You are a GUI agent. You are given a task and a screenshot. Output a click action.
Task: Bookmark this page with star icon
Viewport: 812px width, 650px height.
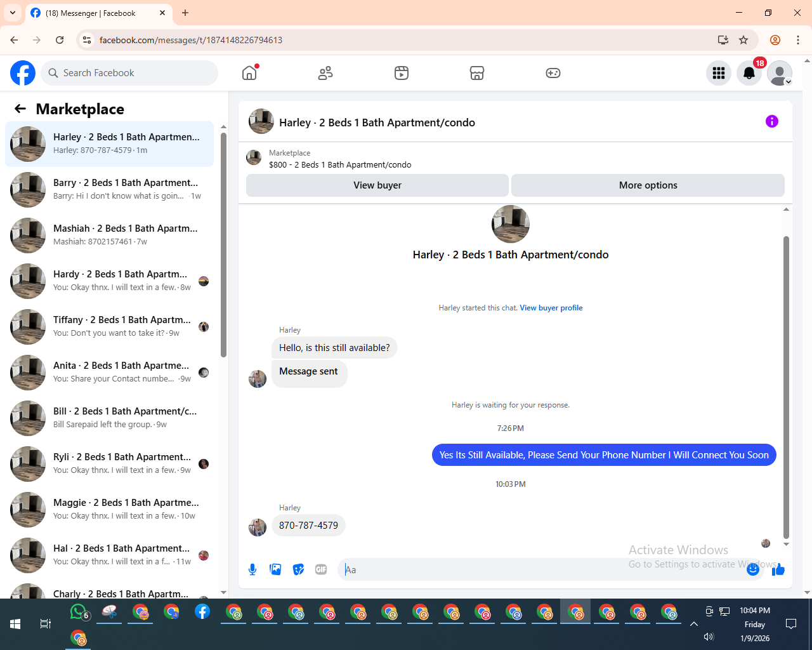coord(743,40)
